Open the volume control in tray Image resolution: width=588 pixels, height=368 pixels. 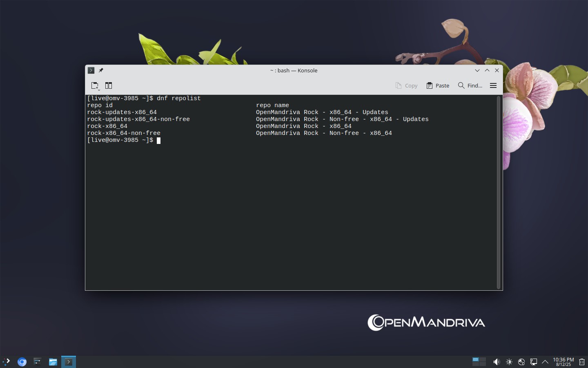(496, 362)
